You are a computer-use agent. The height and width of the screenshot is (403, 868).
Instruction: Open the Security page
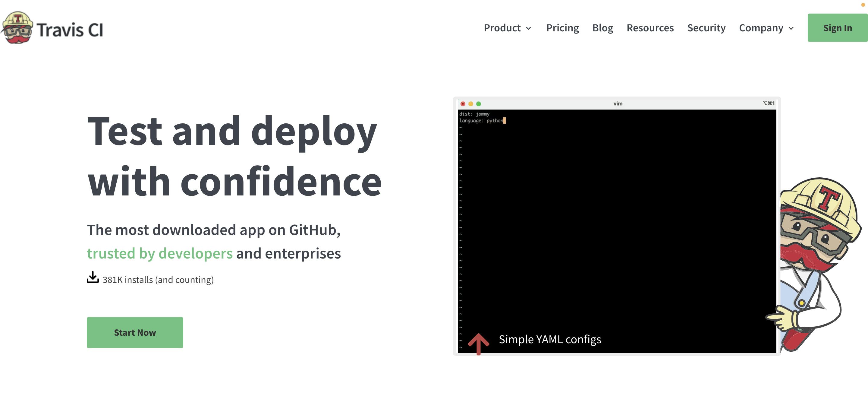[x=706, y=28]
